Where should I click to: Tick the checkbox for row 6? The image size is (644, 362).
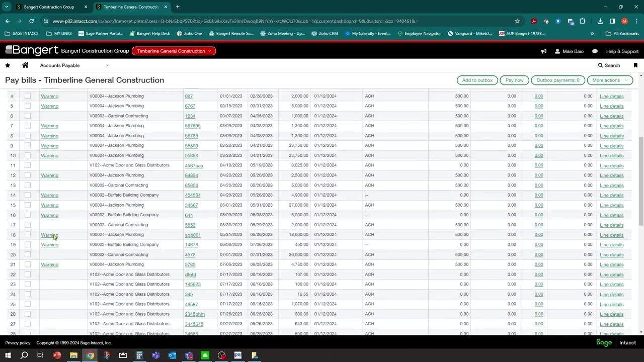pos(28,116)
